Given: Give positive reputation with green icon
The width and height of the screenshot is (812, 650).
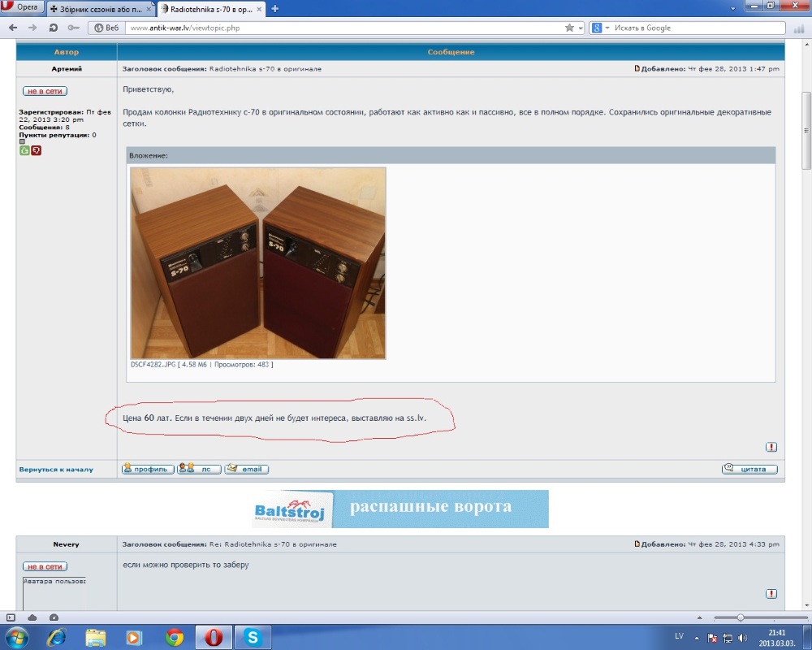Looking at the screenshot, I should coord(24,150).
